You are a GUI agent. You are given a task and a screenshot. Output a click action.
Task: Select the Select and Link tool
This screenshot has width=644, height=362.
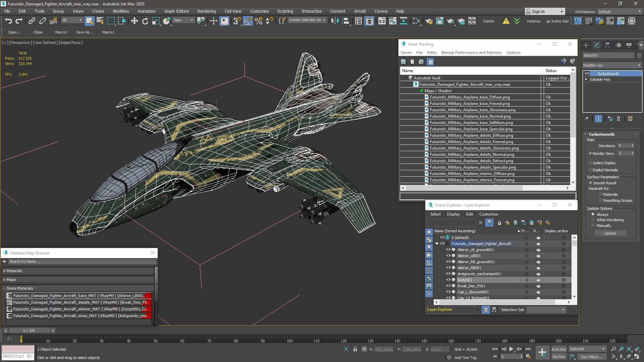pyautogui.click(x=32, y=21)
